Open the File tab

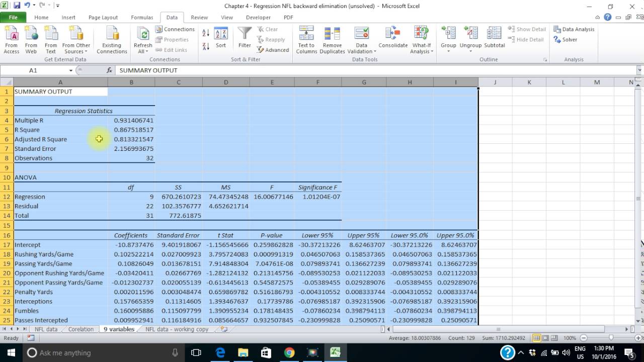point(13,17)
